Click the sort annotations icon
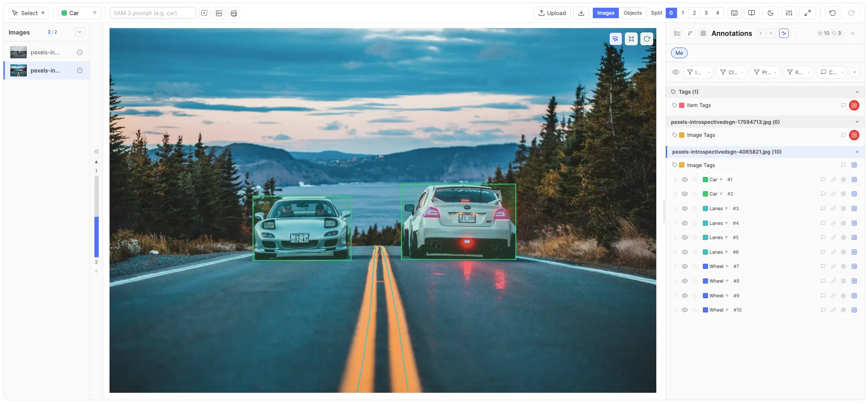868x404 pixels. point(690,33)
